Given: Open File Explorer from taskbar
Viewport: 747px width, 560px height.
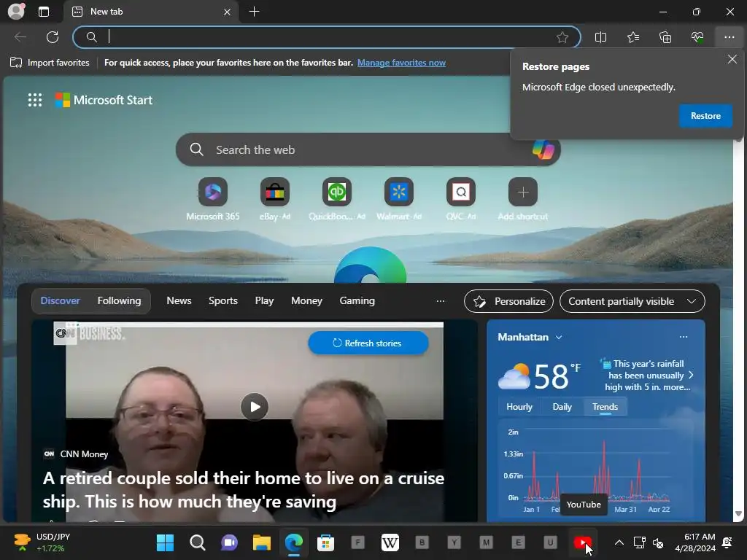Looking at the screenshot, I should tap(262, 542).
